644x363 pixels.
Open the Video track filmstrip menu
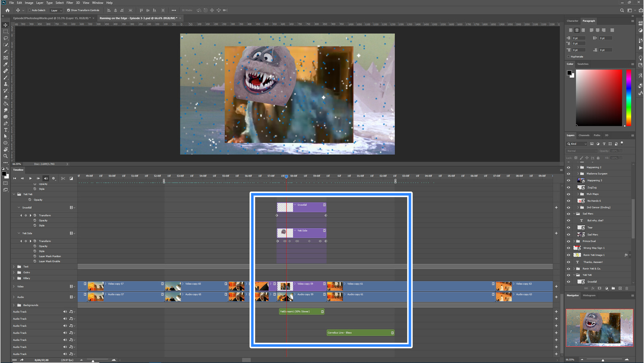pos(72,286)
